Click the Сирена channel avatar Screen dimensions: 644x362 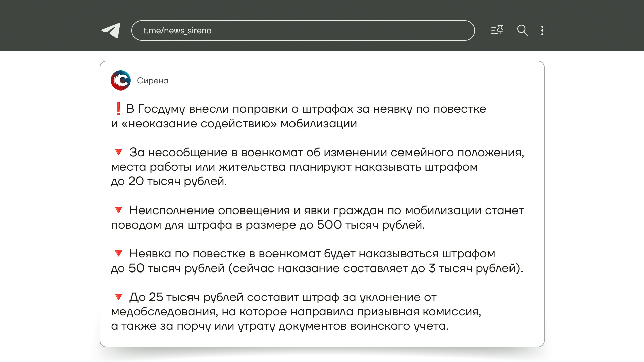[x=121, y=80]
